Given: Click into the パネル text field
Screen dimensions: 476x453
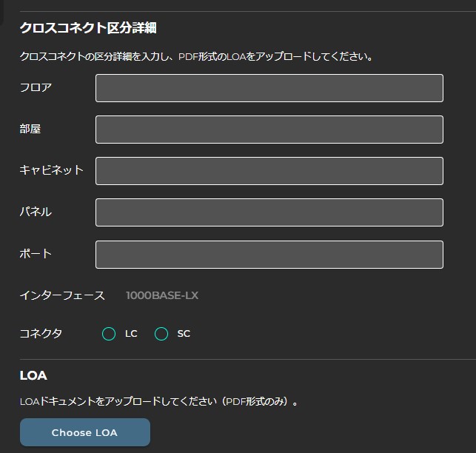Looking at the screenshot, I should 269,212.
